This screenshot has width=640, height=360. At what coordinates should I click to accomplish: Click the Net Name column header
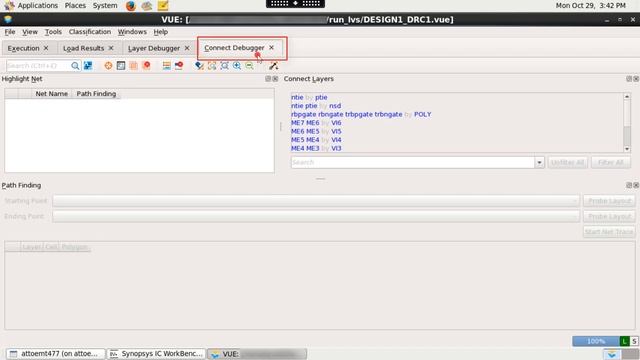coord(51,94)
